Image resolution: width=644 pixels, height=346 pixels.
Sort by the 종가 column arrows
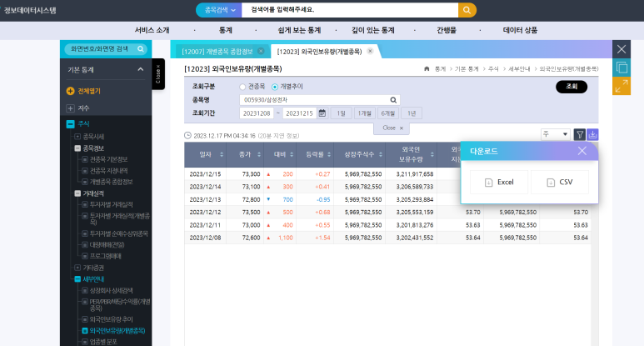tap(259, 154)
